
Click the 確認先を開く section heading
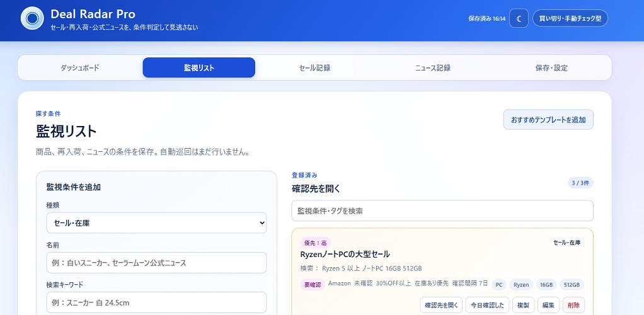[x=316, y=189]
